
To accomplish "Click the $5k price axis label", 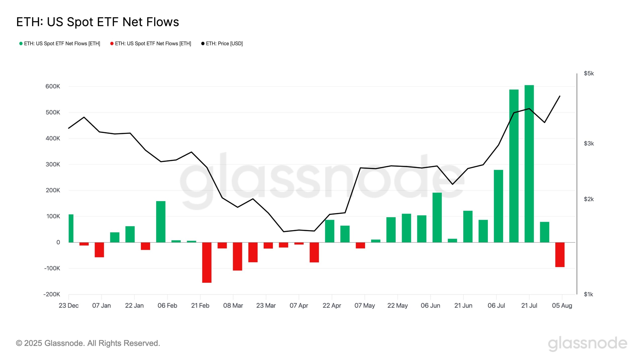I will (x=589, y=73).
